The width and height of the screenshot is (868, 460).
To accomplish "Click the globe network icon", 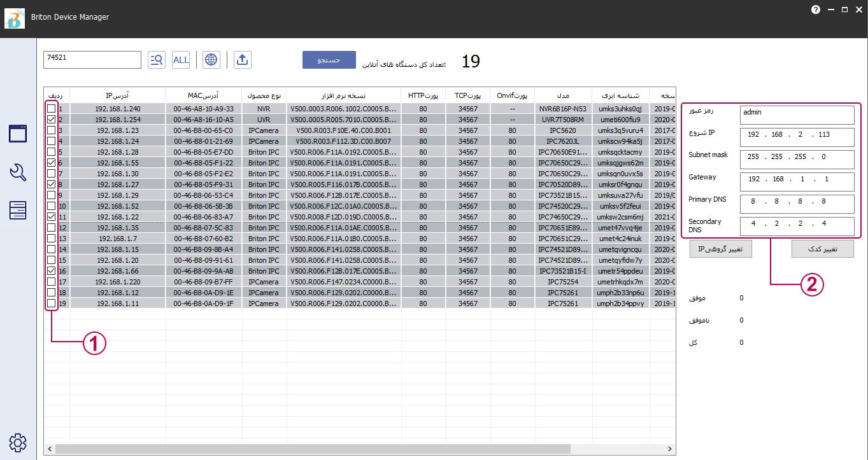I will click(211, 60).
